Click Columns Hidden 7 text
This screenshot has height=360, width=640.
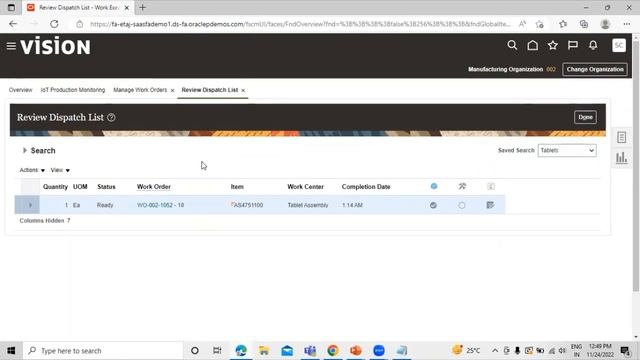[x=45, y=220]
